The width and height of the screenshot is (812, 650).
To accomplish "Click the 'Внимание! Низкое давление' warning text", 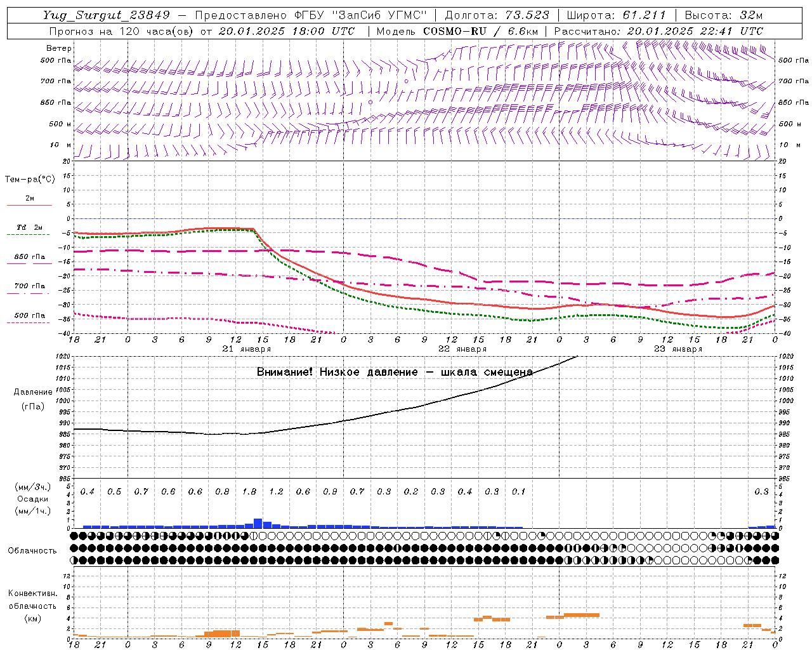I will pyautogui.click(x=337, y=372).
